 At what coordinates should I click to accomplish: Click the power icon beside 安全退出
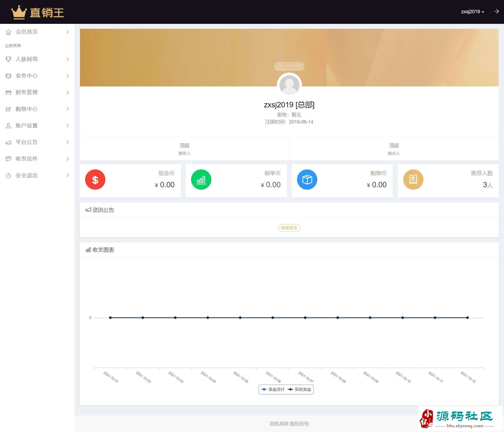[x=8, y=176]
